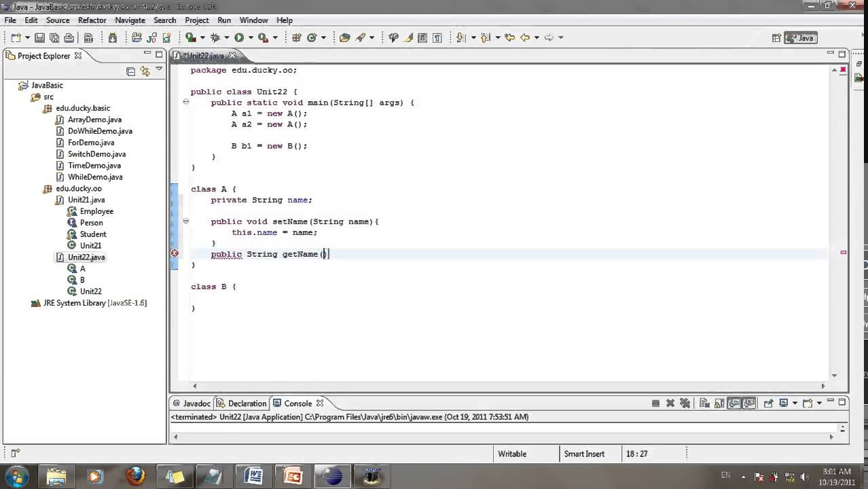
Task: Switch to the Javadoc tab
Action: click(x=192, y=403)
